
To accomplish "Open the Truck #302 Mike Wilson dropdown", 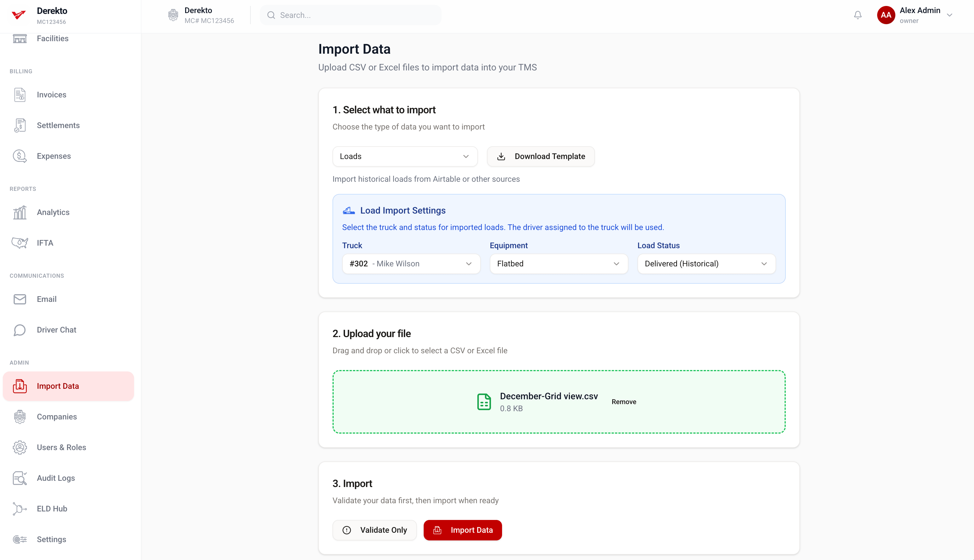I will pyautogui.click(x=411, y=264).
